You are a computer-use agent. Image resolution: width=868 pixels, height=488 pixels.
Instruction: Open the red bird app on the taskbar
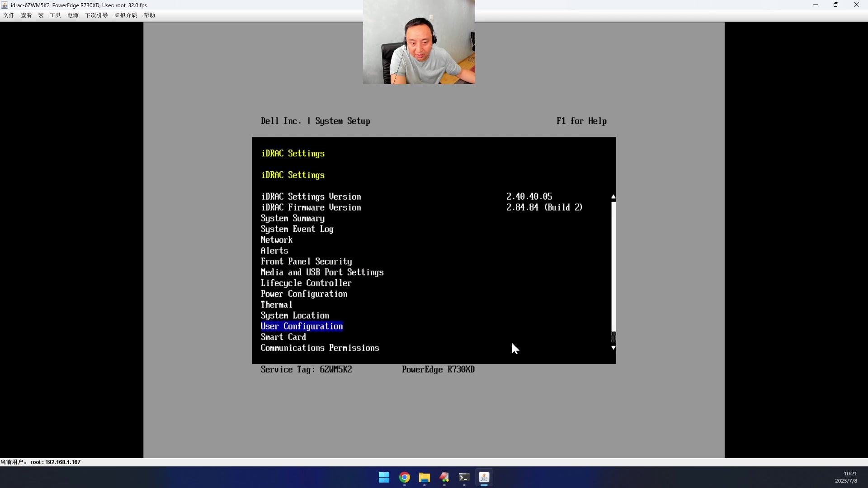click(444, 478)
